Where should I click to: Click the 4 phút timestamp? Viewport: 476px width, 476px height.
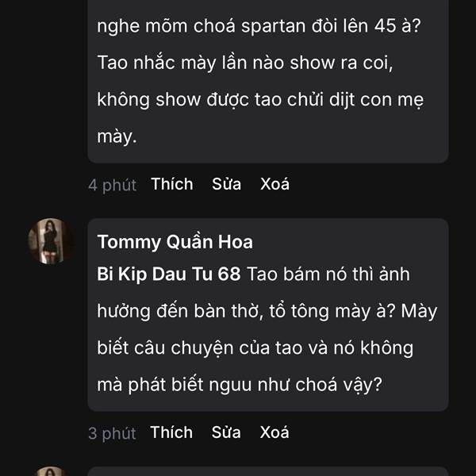[x=112, y=185]
